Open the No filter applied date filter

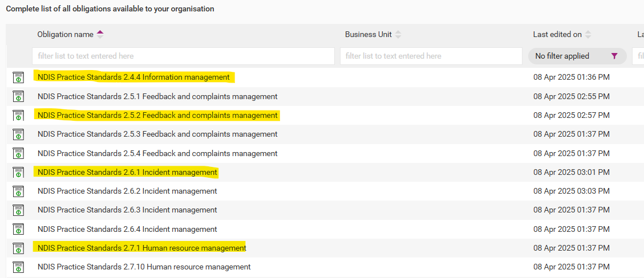click(577, 56)
